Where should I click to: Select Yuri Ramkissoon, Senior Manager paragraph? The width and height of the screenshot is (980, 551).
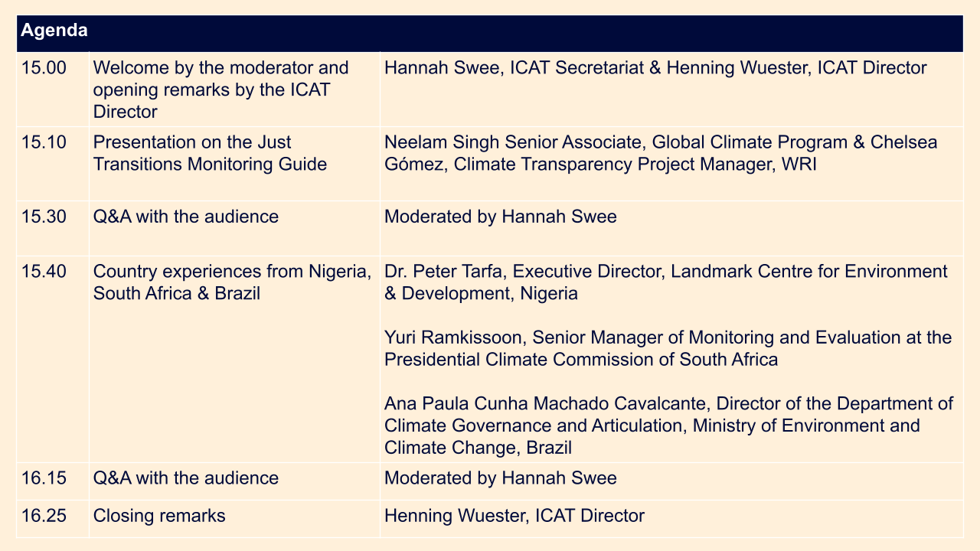[668, 348]
